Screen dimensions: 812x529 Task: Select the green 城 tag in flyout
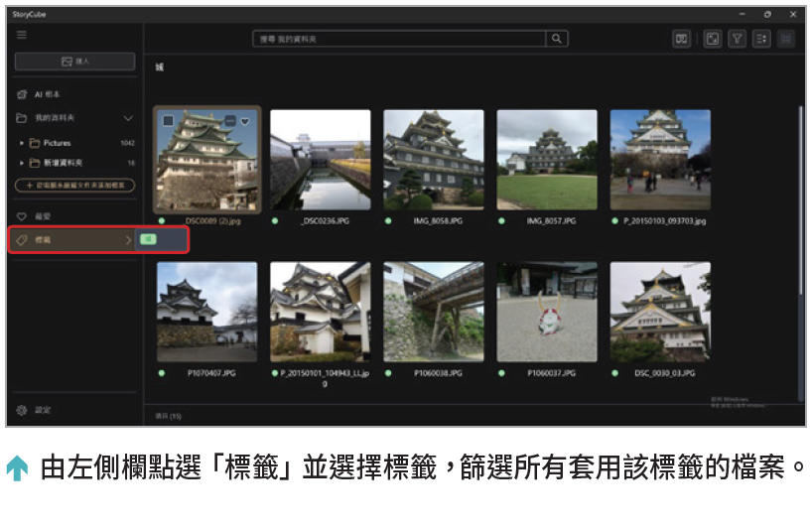(148, 239)
